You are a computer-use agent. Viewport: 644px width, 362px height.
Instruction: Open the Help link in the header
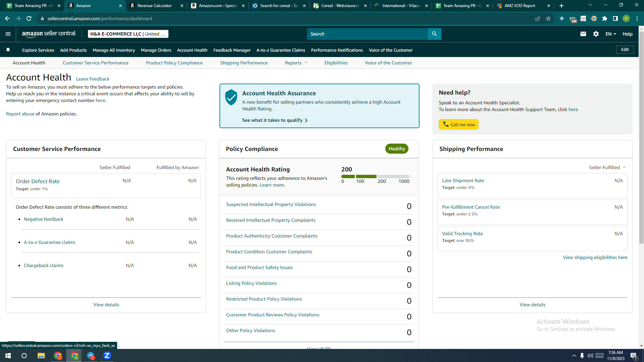627,34
